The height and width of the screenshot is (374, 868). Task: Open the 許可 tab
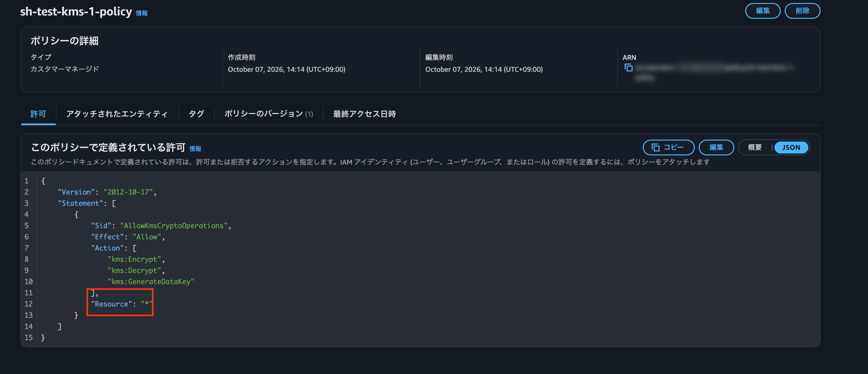click(38, 114)
